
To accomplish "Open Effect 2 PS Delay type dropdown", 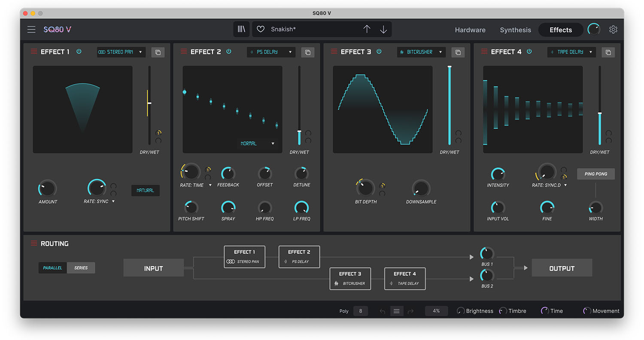I will click(271, 52).
